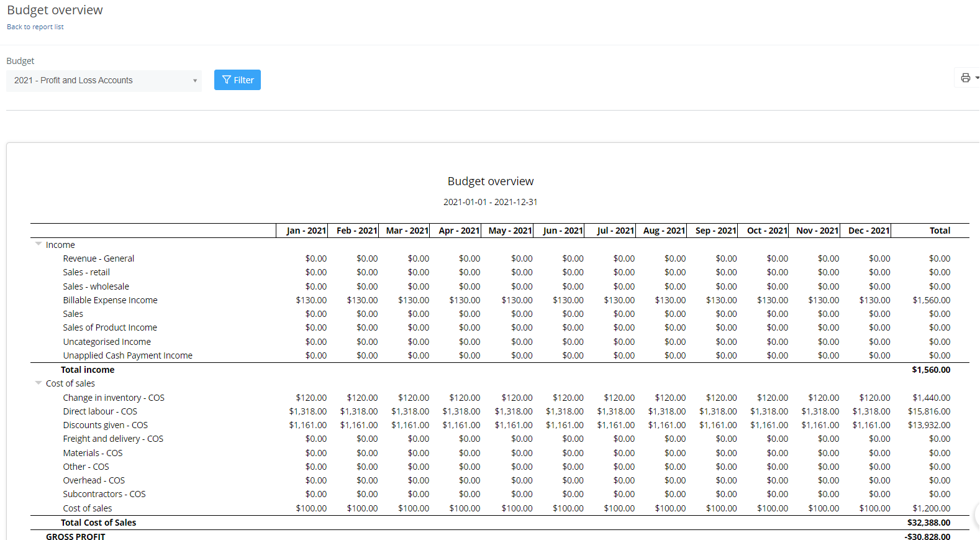This screenshot has height=540, width=980.
Task: Select the Unapplied Cash Payment Income label
Action: pos(127,355)
